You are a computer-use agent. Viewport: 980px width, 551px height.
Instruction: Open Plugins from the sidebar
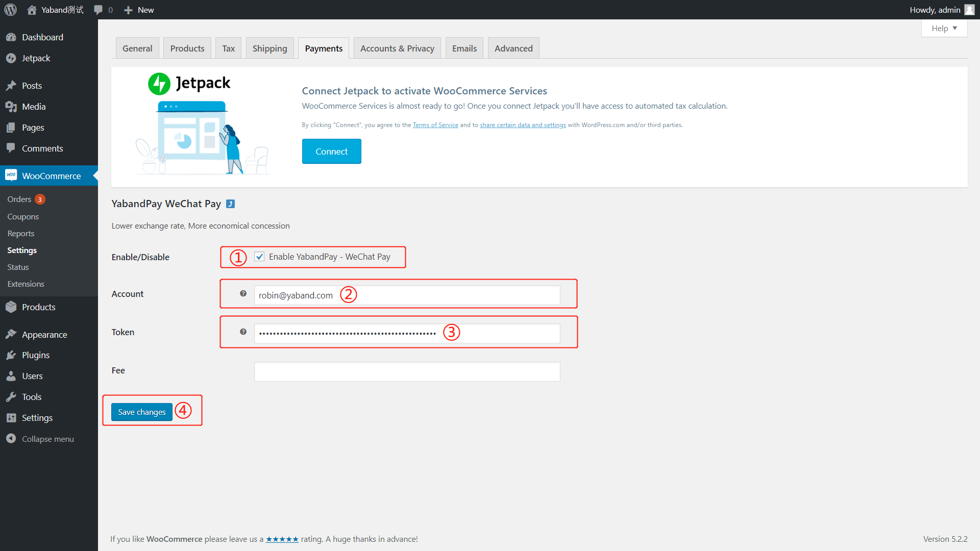(x=36, y=355)
